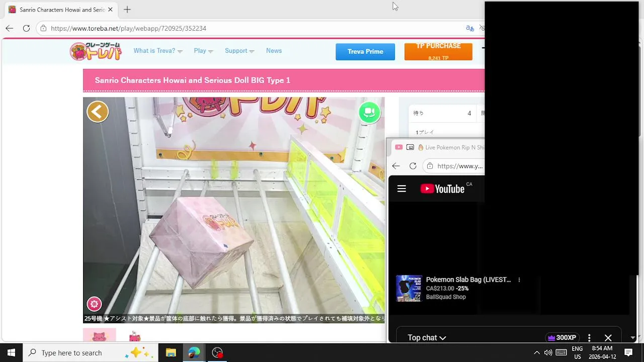Expand the Top chat dropdown
Screen dimensions: 644x362
point(427,338)
